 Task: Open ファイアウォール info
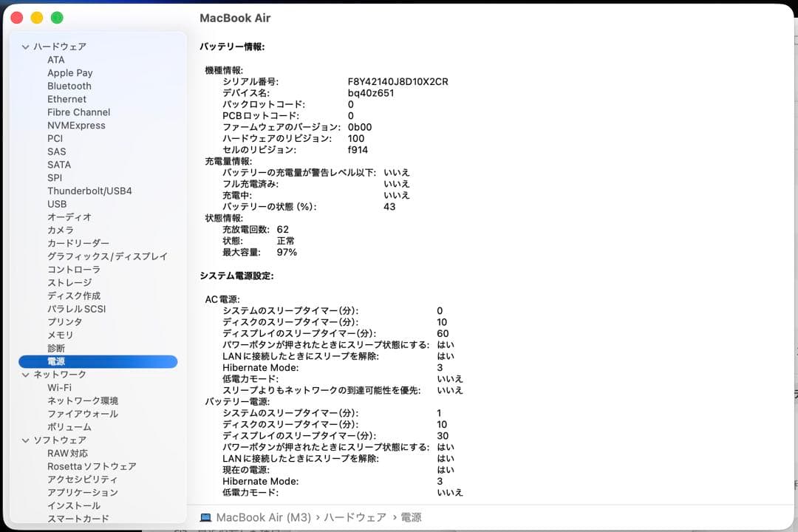[x=83, y=414]
